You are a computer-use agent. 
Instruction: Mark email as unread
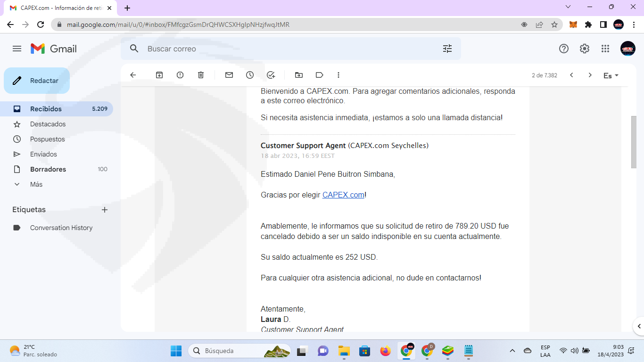tap(229, 75)
